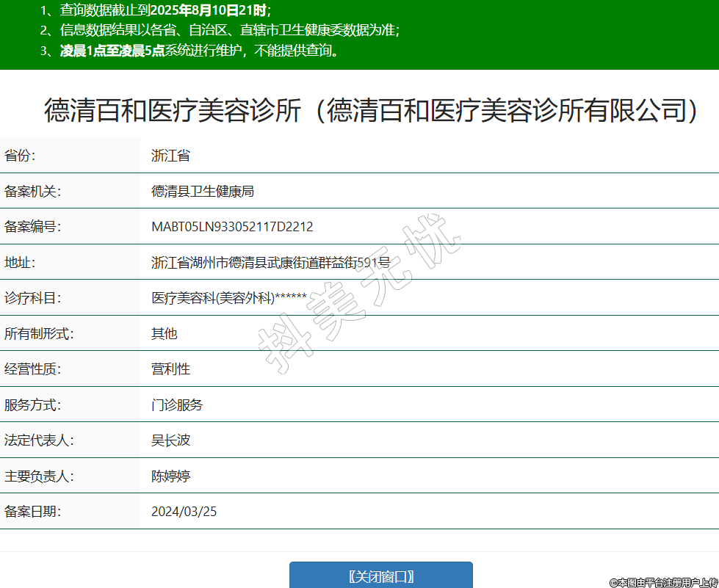The width and height of the screenshot is (719, 588).
Task: Click the 诊疗科目 row label
Action: pyautogui.click(x=32, y=298)
